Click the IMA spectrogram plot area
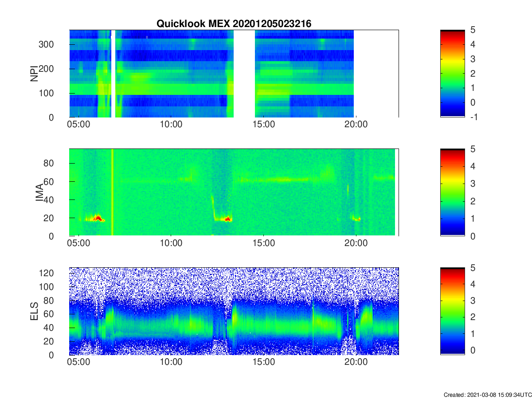Image resolution: width=532 pixels, height=399 pixels. [x=234, y=192]
